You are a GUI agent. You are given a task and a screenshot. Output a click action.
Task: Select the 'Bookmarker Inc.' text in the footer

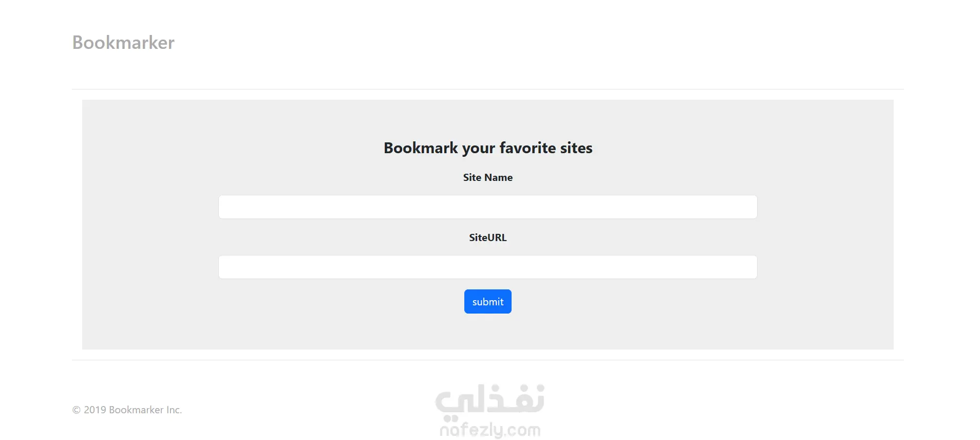[145, 410]
